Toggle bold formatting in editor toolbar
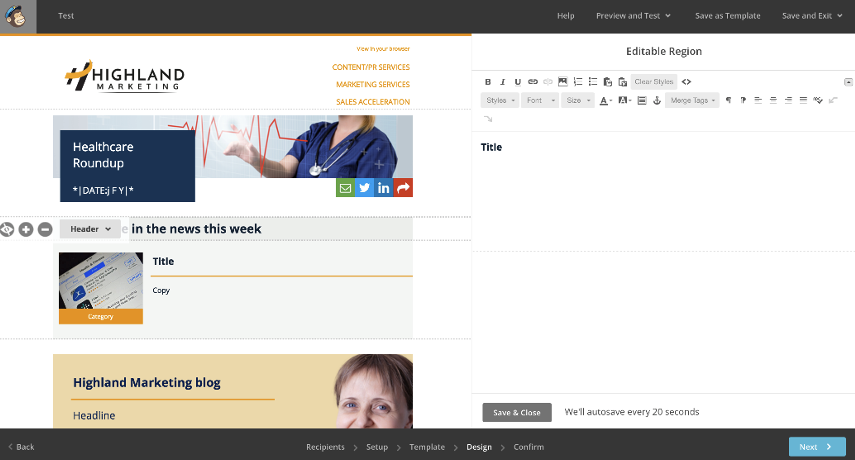Viewport: 855px width, 460px height. tap(488, 82)
